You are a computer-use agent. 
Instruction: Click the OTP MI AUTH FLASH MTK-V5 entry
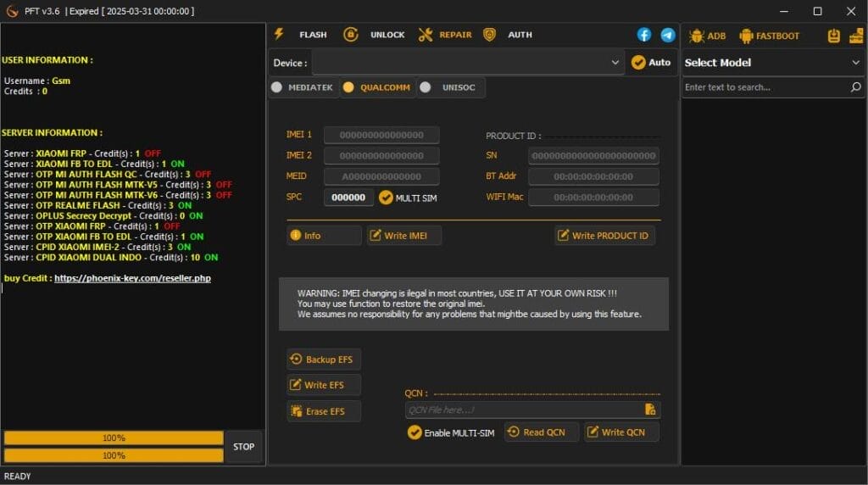118,185
